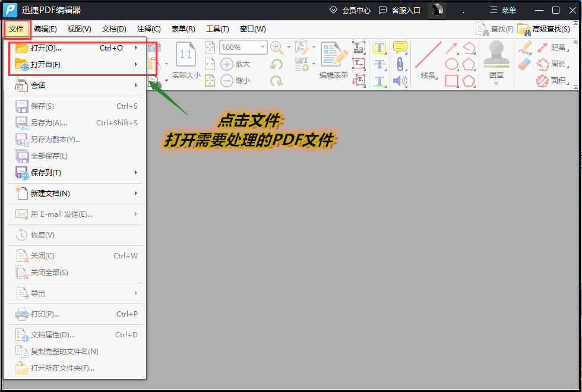Select the Typewriter text tool
This screenshot has height=392, width=582.
359,48
